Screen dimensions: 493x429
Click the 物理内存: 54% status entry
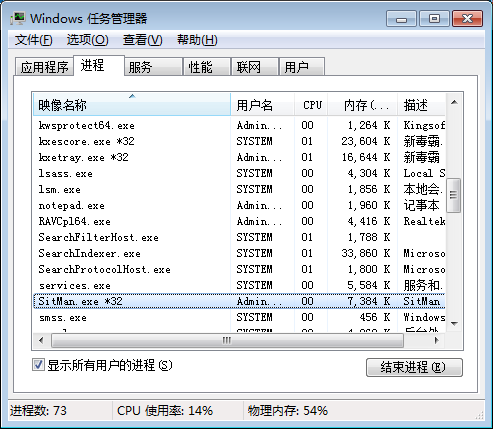click(288, 411)
